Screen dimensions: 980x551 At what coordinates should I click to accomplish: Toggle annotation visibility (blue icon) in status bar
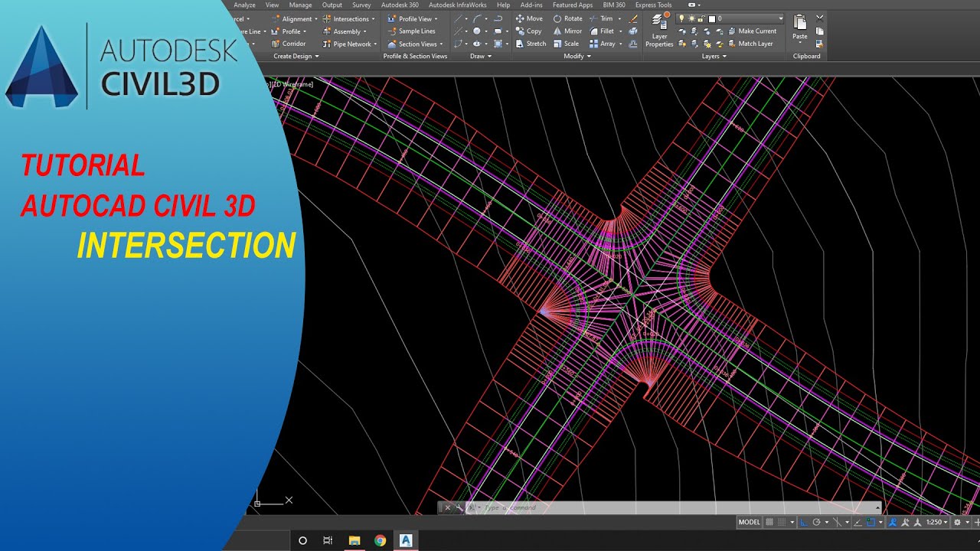tap(893, 522)
